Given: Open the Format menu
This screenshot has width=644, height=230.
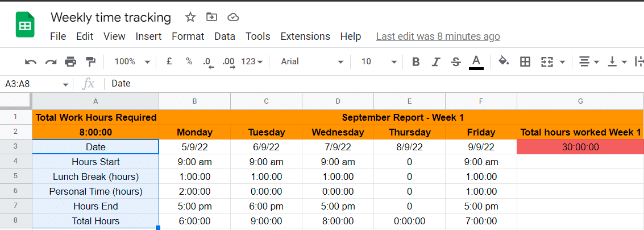Looking at the screenshot, I should coord(188,36).
